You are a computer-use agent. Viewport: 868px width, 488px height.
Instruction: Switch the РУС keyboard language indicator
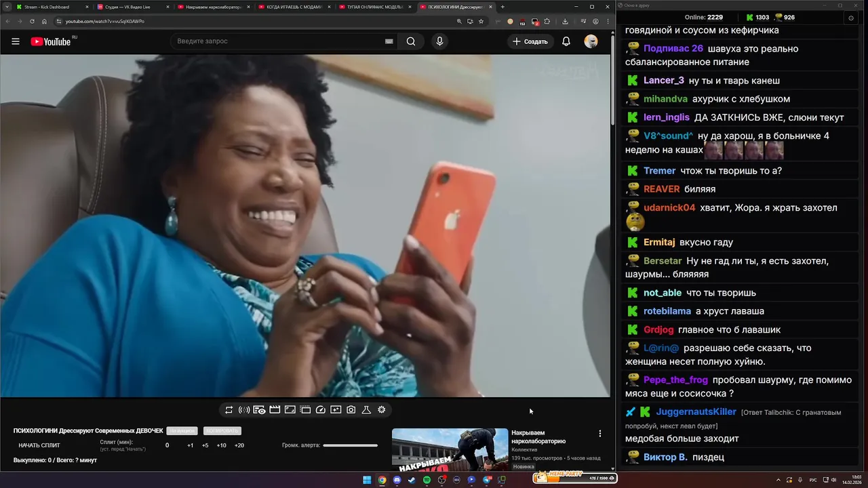(813, 480)
